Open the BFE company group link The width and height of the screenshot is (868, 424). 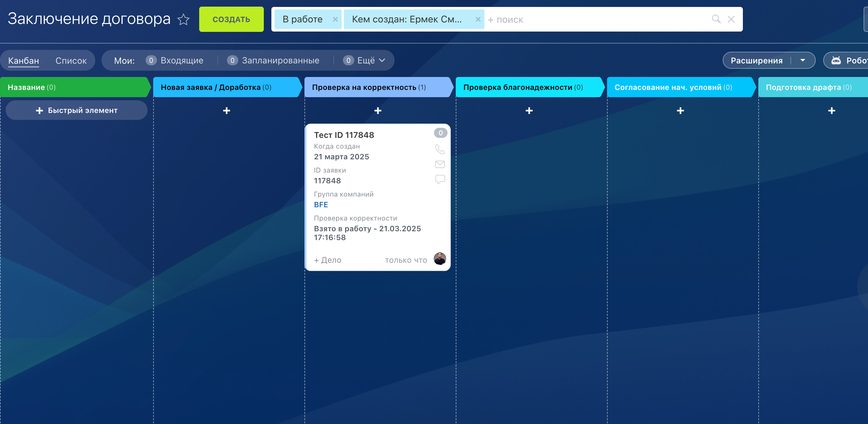pyautogui.click(x=321, y=205)
